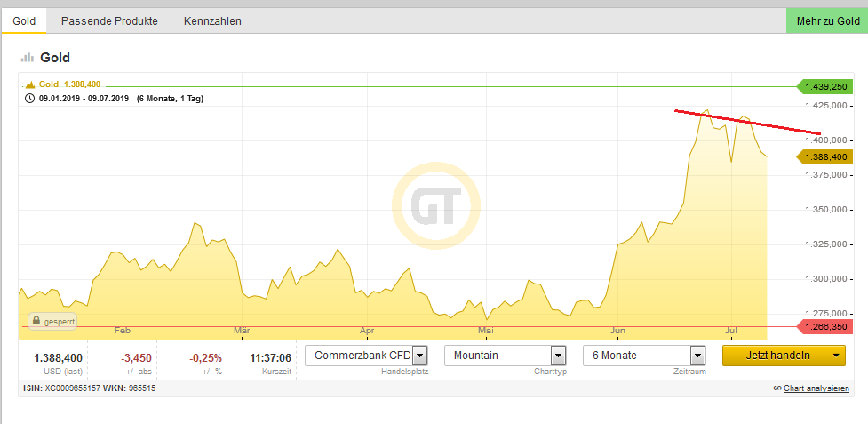Viewport: 868px width, 424px height.
Task: Click the red 1.266,350 low marker
Action: click(824, 327)
